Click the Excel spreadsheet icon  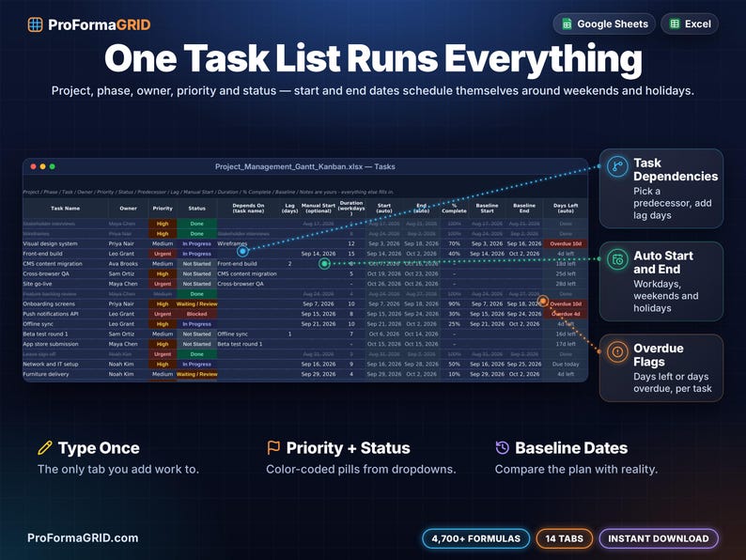pos(675,23)
